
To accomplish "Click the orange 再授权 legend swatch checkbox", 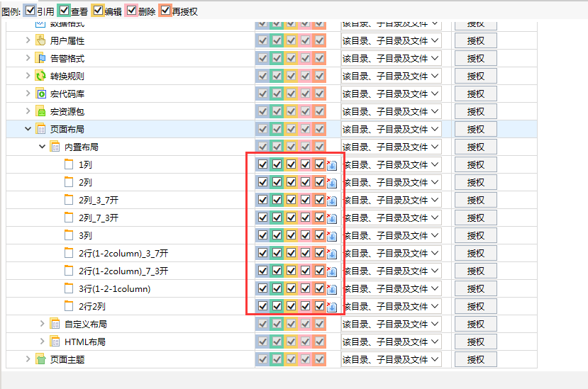I will coord(165,11).
